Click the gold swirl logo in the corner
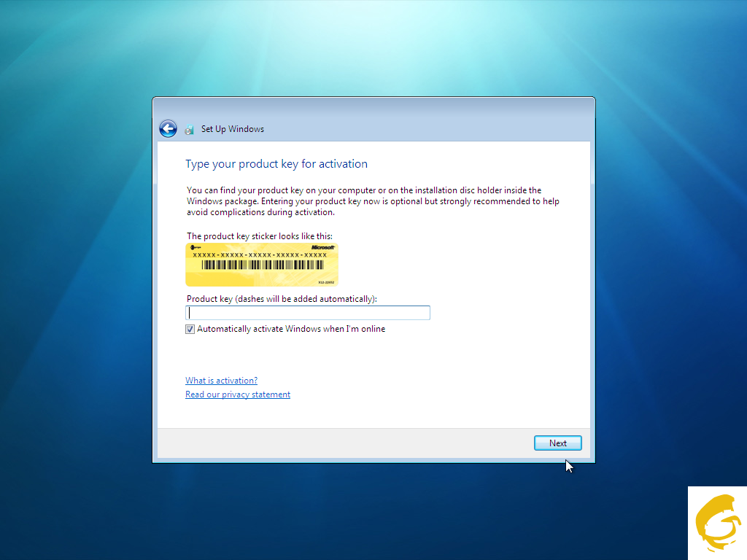Image resolution: width=747 pixels, height=560 pixels. pyautogui.click(x=717, y=524)
